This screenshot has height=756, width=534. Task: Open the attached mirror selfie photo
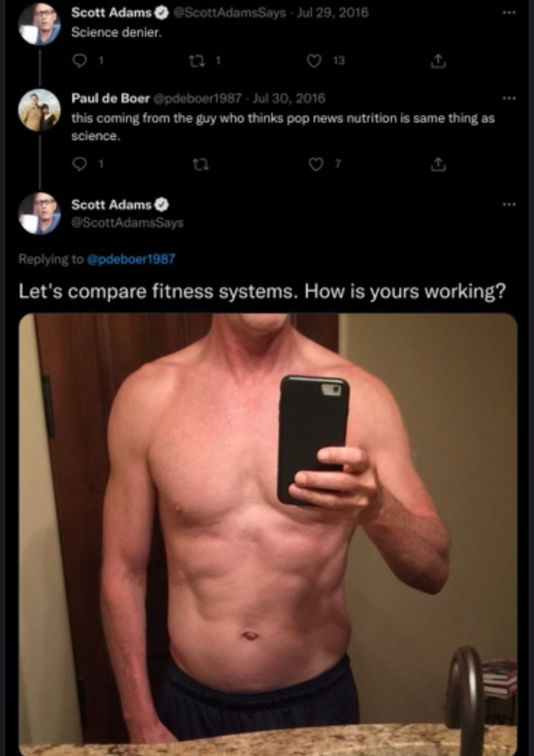(x=268, y=534)
